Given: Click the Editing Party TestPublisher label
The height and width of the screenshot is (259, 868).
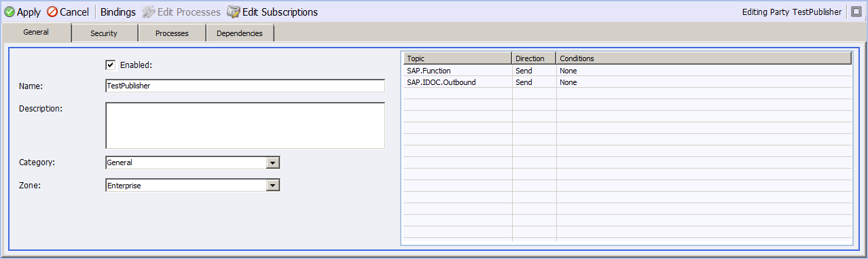Looking at the screenshot, I should click(x=792, y=12).
